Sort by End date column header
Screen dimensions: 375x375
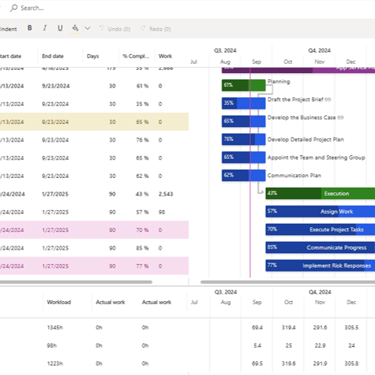[53, 56]
